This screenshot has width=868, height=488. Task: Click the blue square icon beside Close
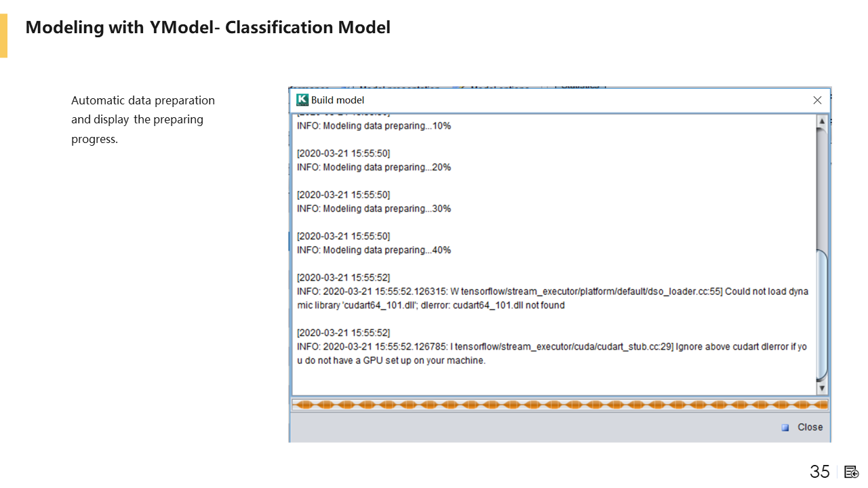[785, 428]
